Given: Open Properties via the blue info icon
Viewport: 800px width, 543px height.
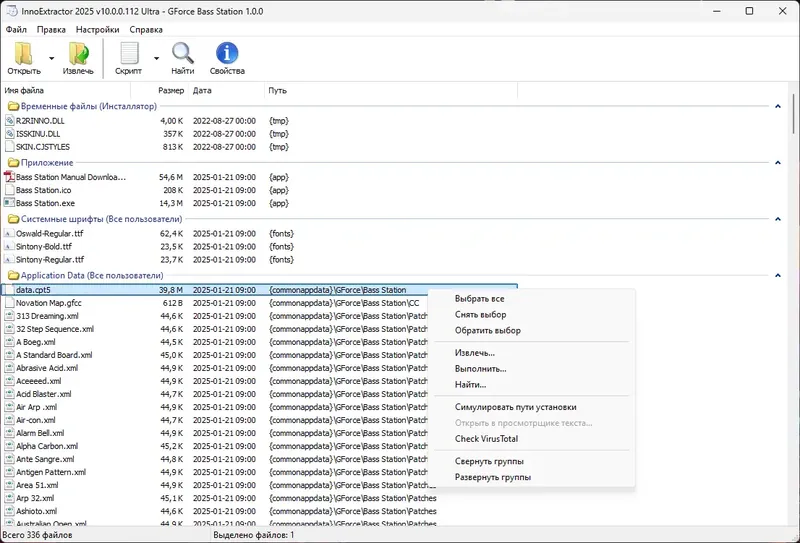Looking at the screenshot, I should [x=227, y=53].
